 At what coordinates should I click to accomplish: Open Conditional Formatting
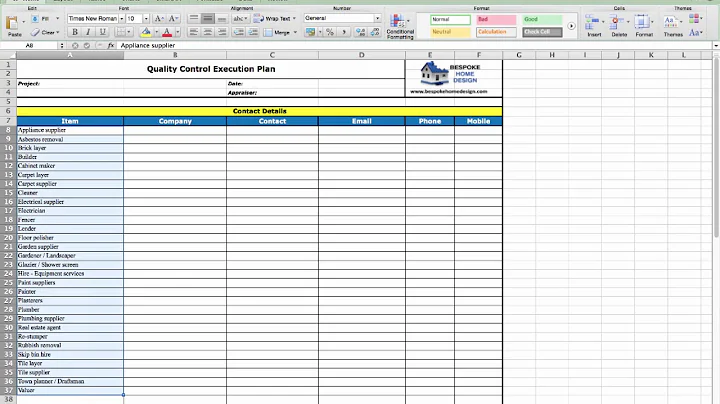399,27
